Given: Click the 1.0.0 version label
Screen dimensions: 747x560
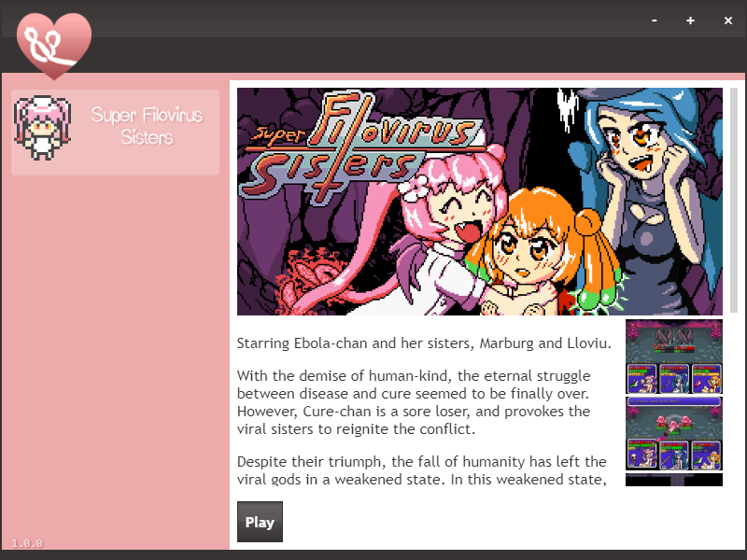Looking at the screenshot, I should pos(27,543).
